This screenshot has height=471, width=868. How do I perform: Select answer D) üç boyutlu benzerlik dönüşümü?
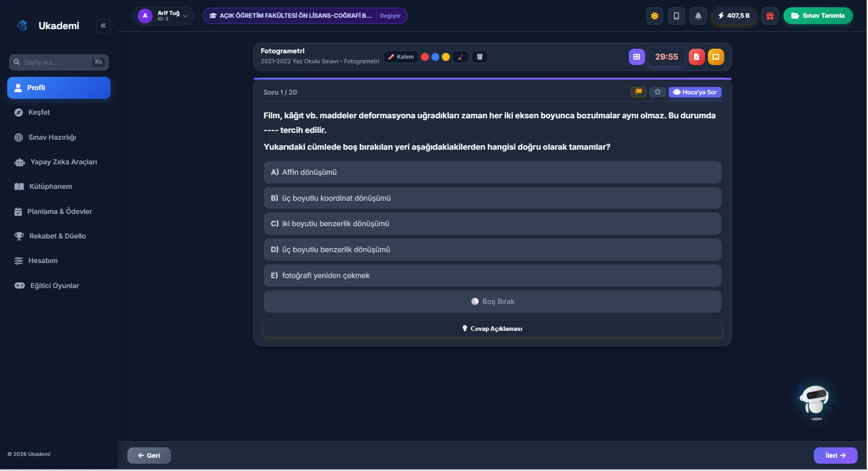coord(492,250)
